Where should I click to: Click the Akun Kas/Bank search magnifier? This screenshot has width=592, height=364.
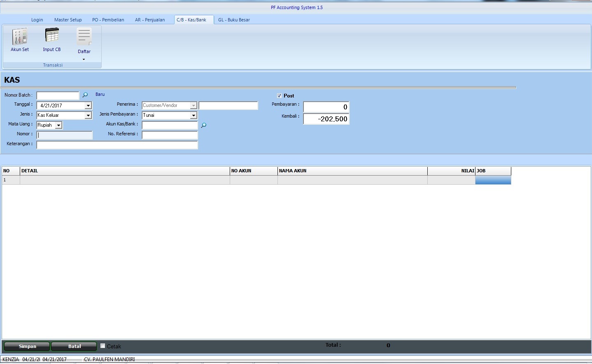click(203, 125)
